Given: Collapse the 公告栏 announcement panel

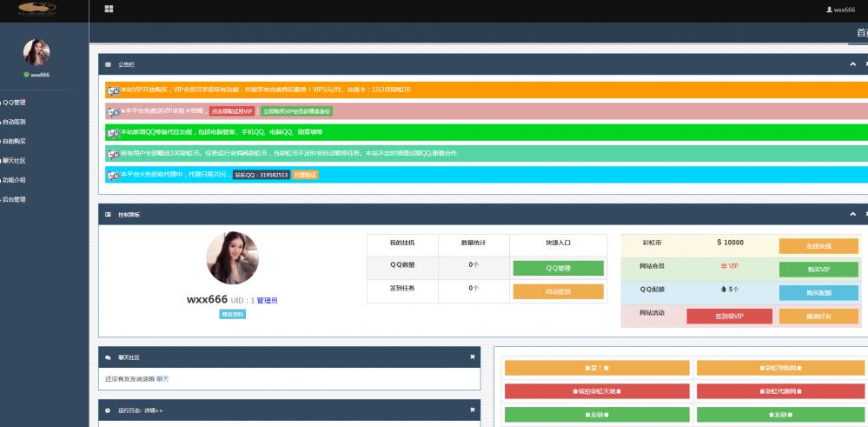Looking at the screenshot, I should coord(853,64).
